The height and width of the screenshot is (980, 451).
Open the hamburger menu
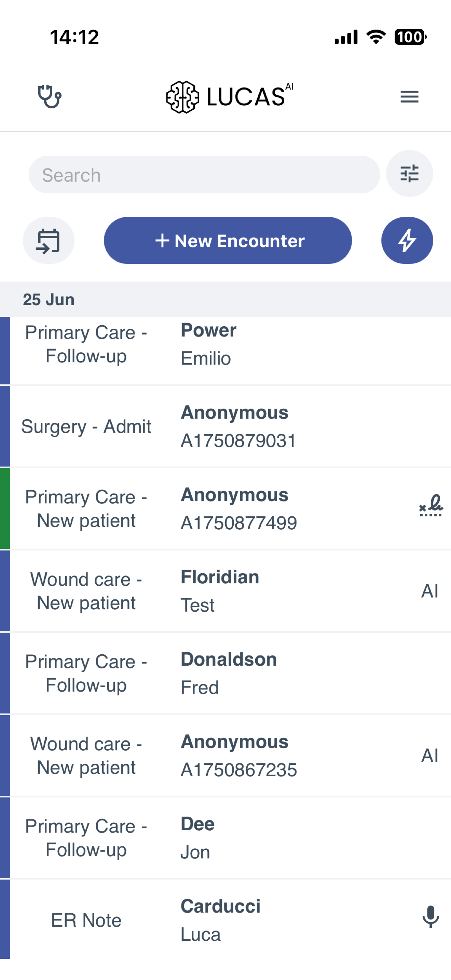coord(409,97)
